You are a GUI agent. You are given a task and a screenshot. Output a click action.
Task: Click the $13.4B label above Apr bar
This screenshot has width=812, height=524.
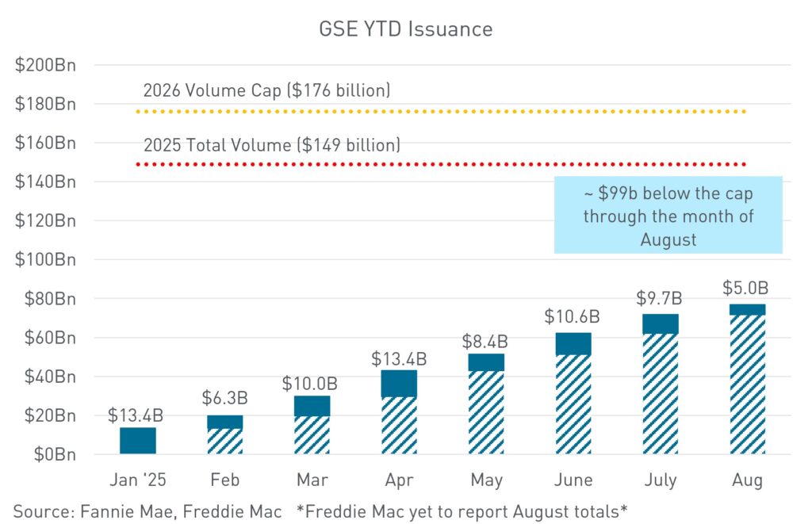(x=399, y=359)
